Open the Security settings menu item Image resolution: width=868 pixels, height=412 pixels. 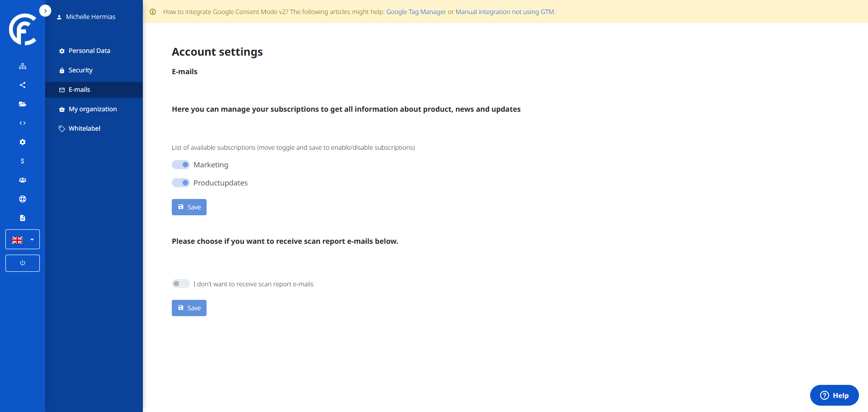(x=80, y=70)
